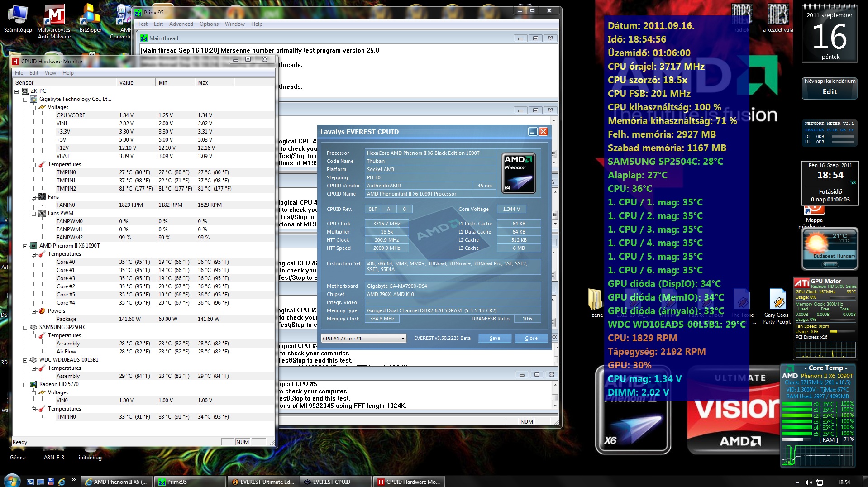Image resolution: width=868 pixels, height=487 pixels.
Task: Open the zene folder on the desktop
Action: click(596, 302)
